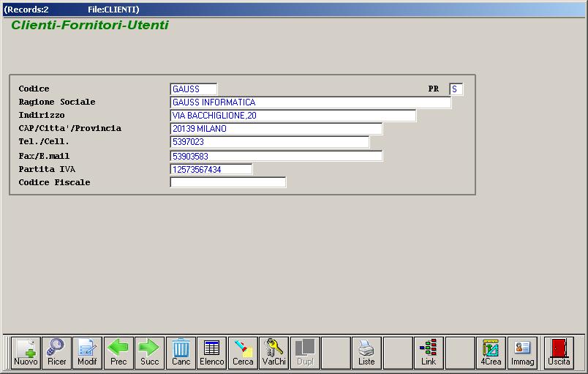
Task: Click the Records:2 title bar text
Action: pos(26,10)
